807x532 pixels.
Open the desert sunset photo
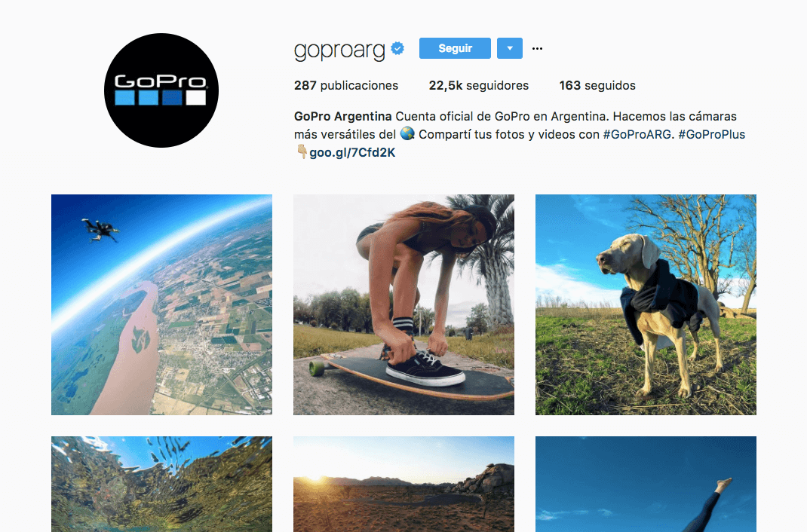tap(403, 485)
